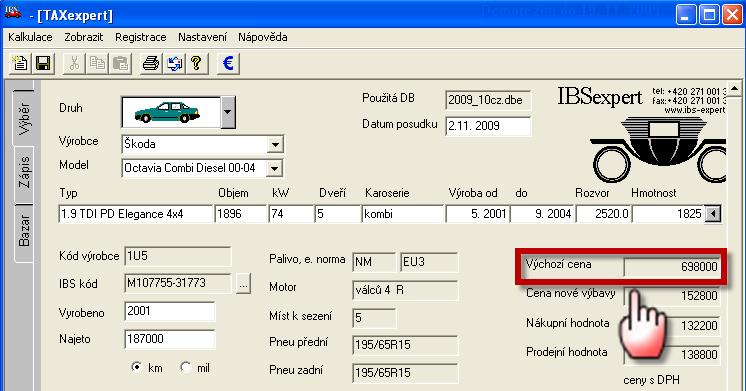Switch to the Výběr side tab
746x391 pixels.
point(24,117)
